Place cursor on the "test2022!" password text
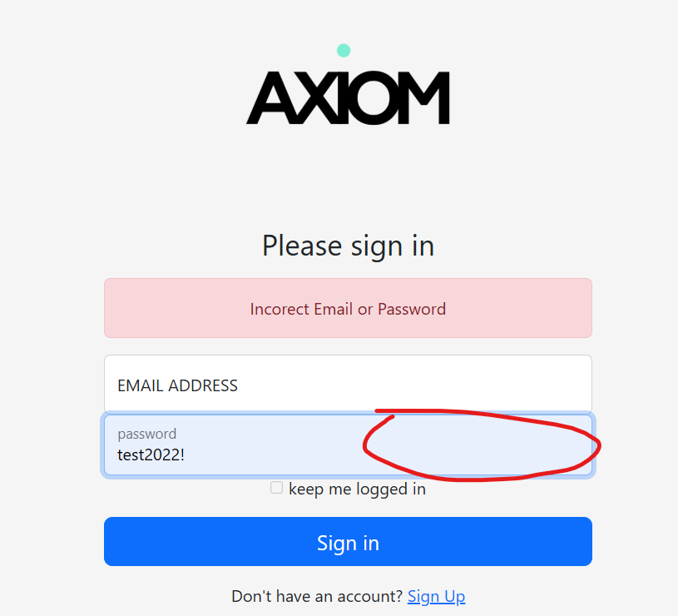This screenshot has height=616, width=678. coord(151,455)
